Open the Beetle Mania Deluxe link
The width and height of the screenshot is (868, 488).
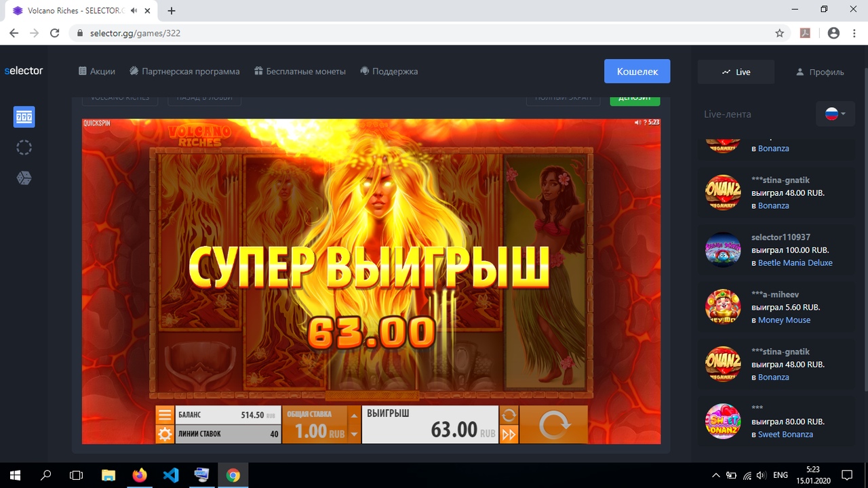tap(795, 263)
